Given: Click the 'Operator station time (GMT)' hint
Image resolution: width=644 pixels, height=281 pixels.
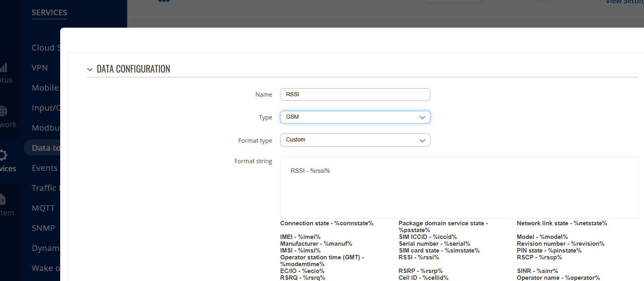Looking at the screenshot, I should (x=322, y=261).
